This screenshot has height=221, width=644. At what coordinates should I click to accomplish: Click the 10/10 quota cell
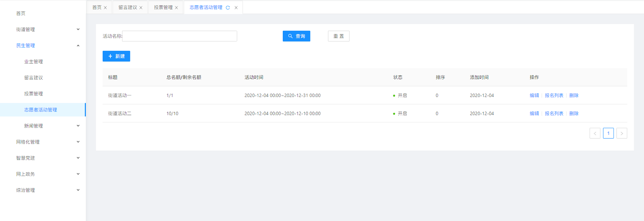click(x=172, y=113)
